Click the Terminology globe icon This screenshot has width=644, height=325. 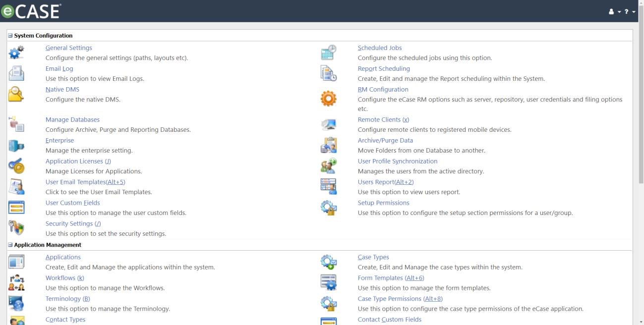[x=16, y=304]
